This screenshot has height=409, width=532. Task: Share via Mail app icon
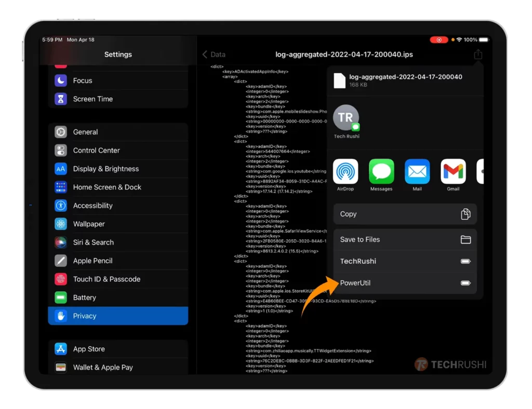[x=417, y=171]
